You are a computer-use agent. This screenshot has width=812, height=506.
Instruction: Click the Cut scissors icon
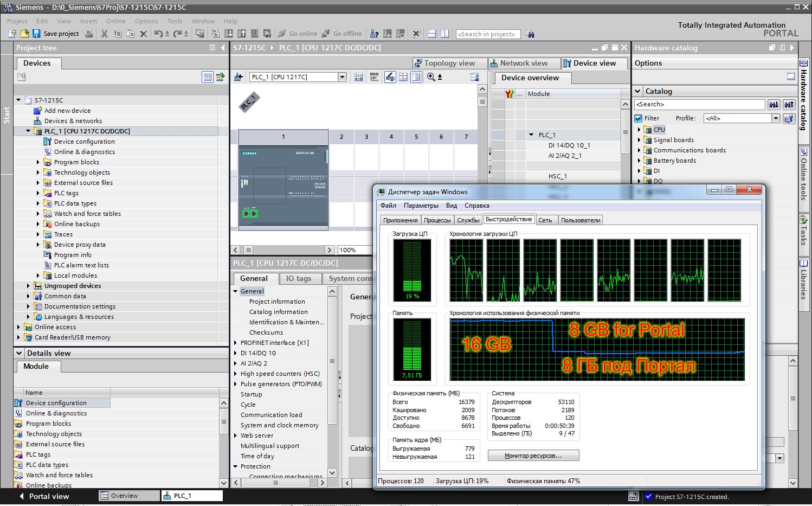point(104,34)
